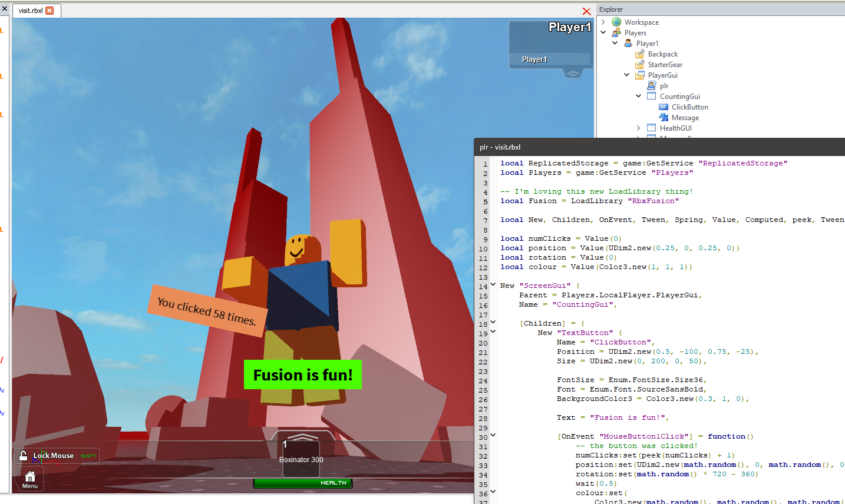This screenshot has width=845, height=504.
Task: Click the "RbxFusion" string on line 5
Action: coord(653,201)
